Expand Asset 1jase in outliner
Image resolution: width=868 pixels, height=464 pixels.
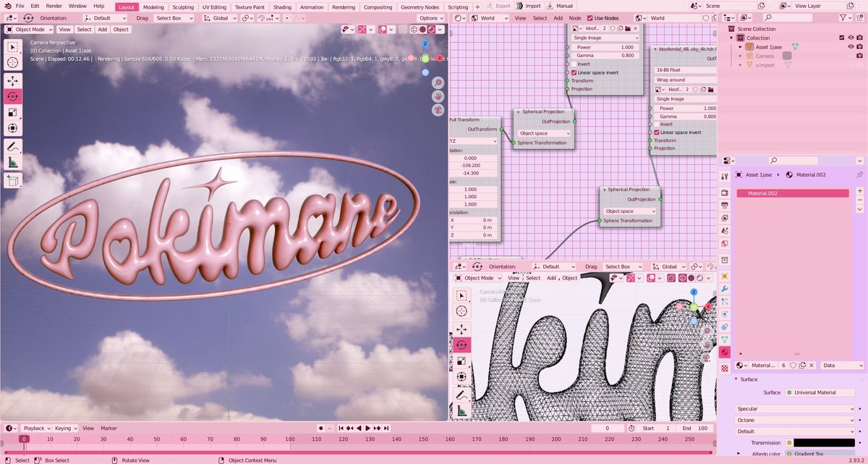click(x=741, y=46)
